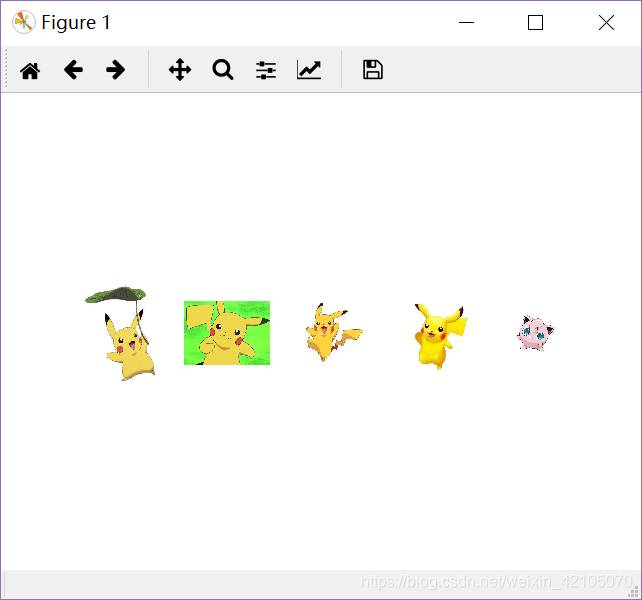Screen dimensions: 642x600
Task: Click the window resize grip corner
Action: click(634, 592)
